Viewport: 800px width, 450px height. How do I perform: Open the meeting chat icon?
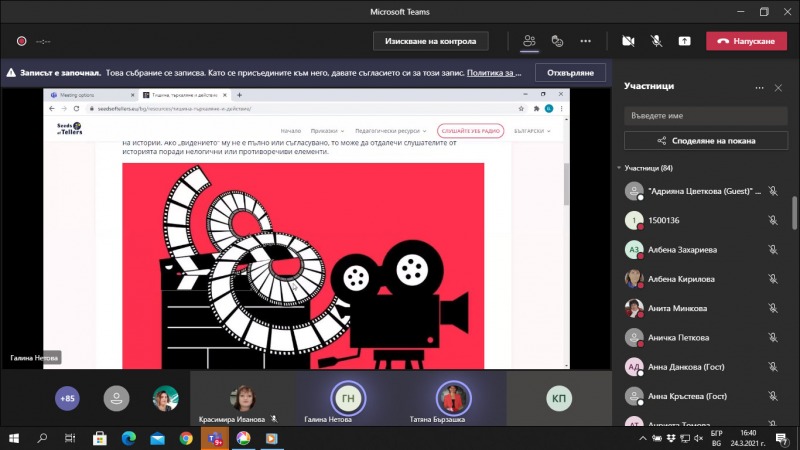point(557,41)
